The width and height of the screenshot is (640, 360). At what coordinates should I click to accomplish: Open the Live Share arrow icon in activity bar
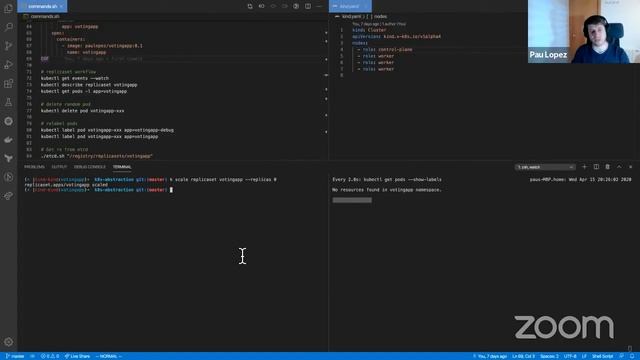(8, 196)
